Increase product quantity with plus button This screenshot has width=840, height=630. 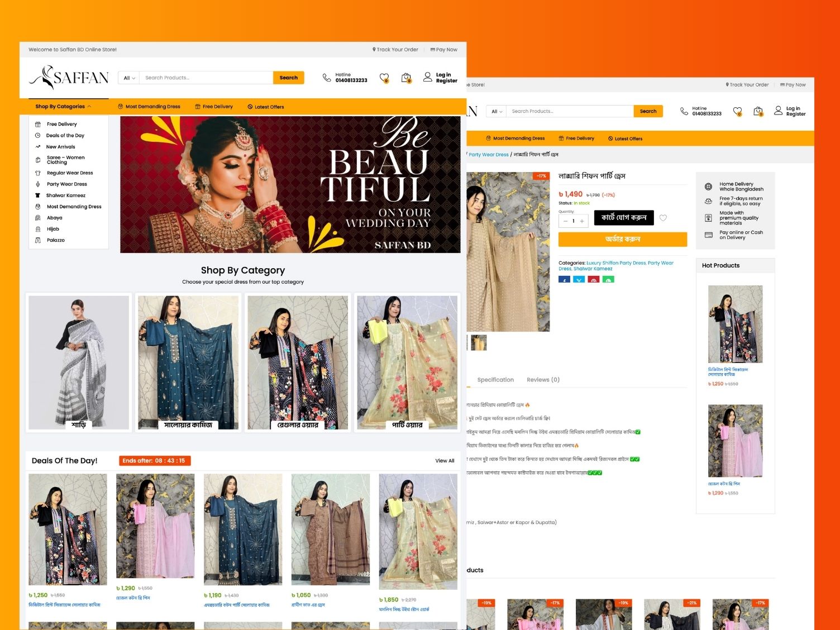(582, 221)
